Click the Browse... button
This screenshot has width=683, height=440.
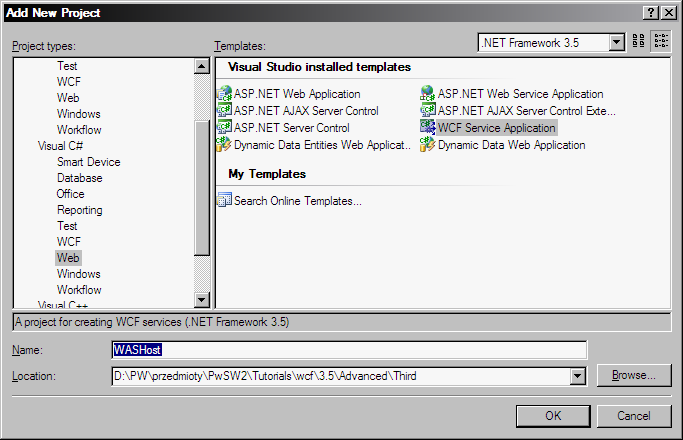[634, 375]
